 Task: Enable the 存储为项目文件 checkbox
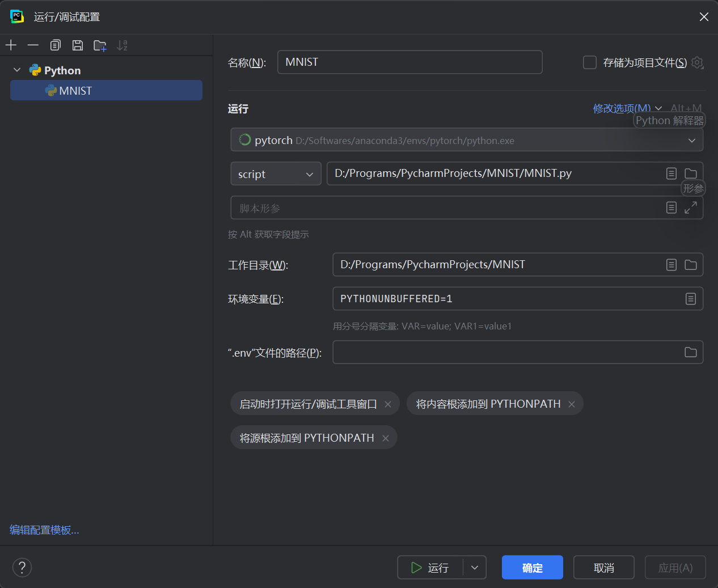tap(590, 63)
